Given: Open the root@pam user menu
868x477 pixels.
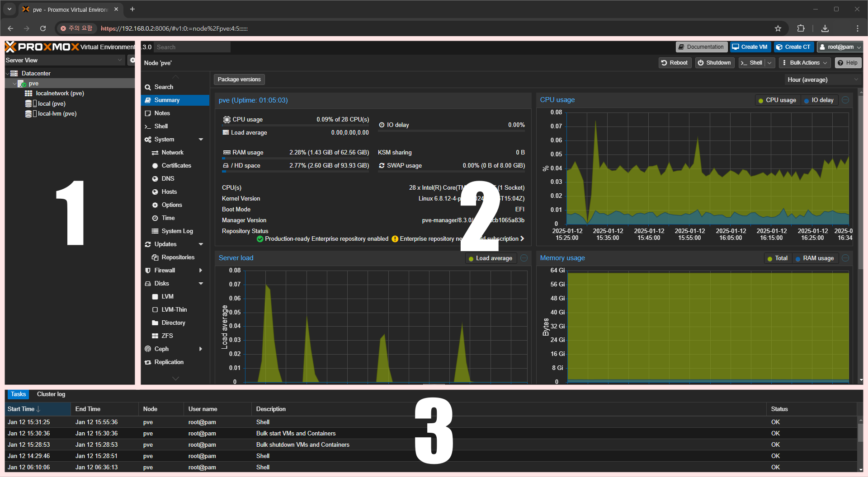Looking at the screenshot, I should click(840, 47).
